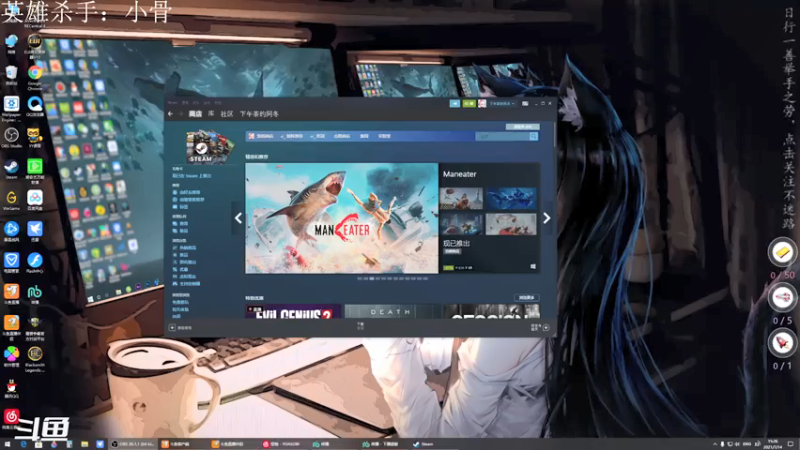Open 由好友推荐 in the store sidebar
Screen dimensions: 800x450
pos(189,192)
